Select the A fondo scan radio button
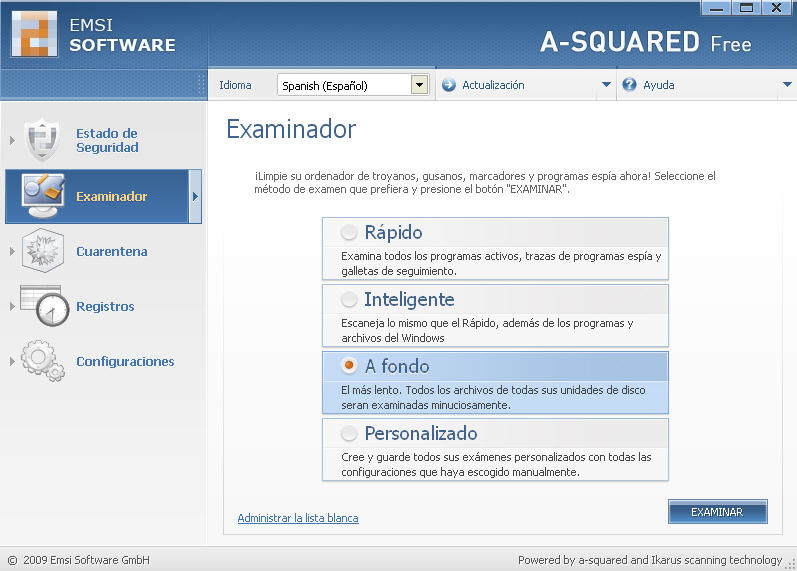This screenshot has width=797, height=571. coord(349,366)
